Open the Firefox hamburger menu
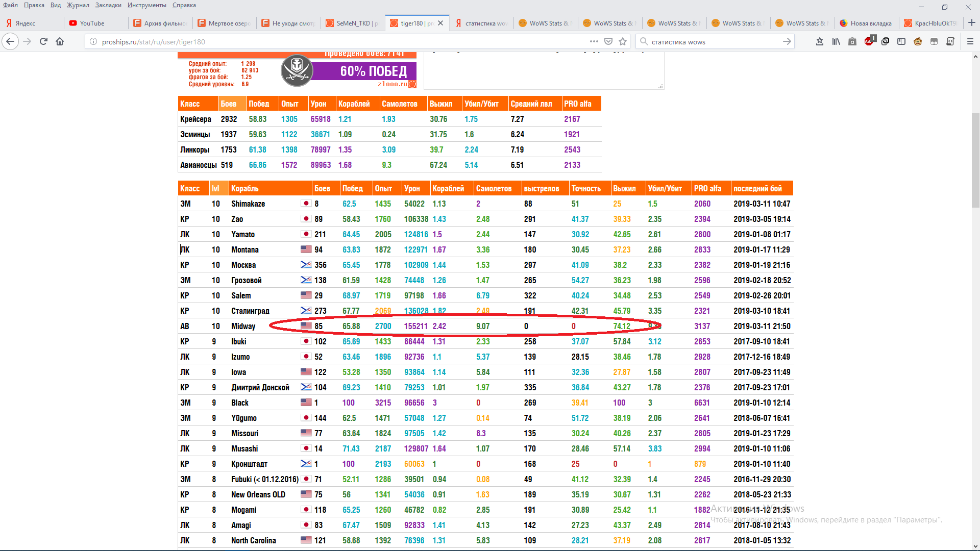 coord(970,41)
